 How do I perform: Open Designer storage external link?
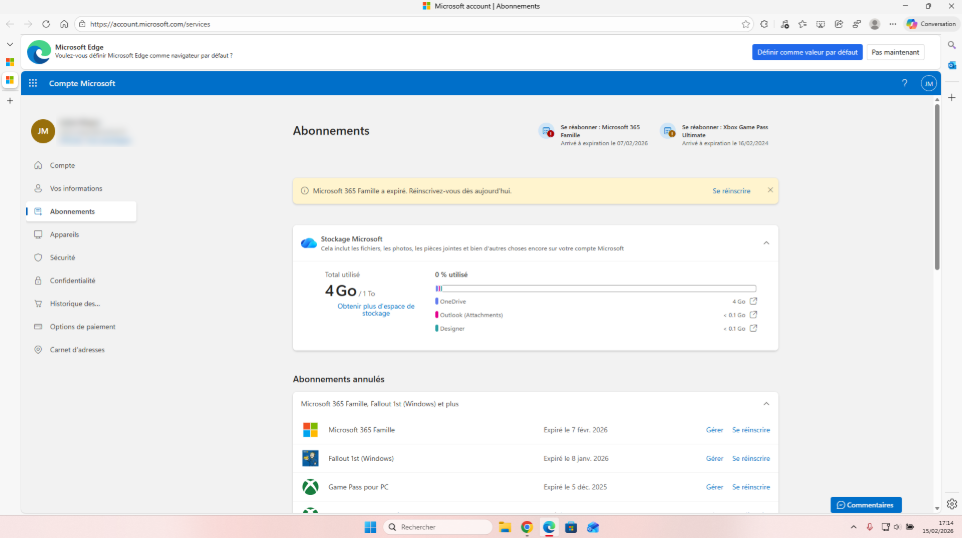(x=753, y=328)
